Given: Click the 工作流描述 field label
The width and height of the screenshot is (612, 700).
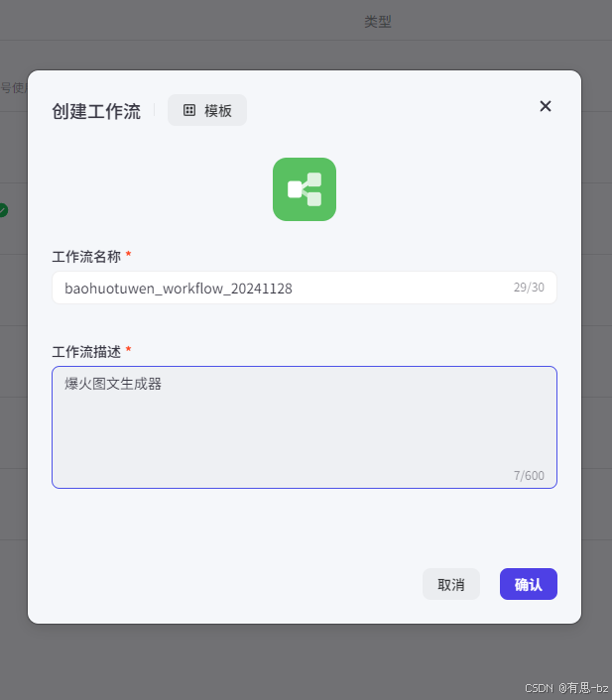Looking at the screenshot, I should [x=86, y=352].
